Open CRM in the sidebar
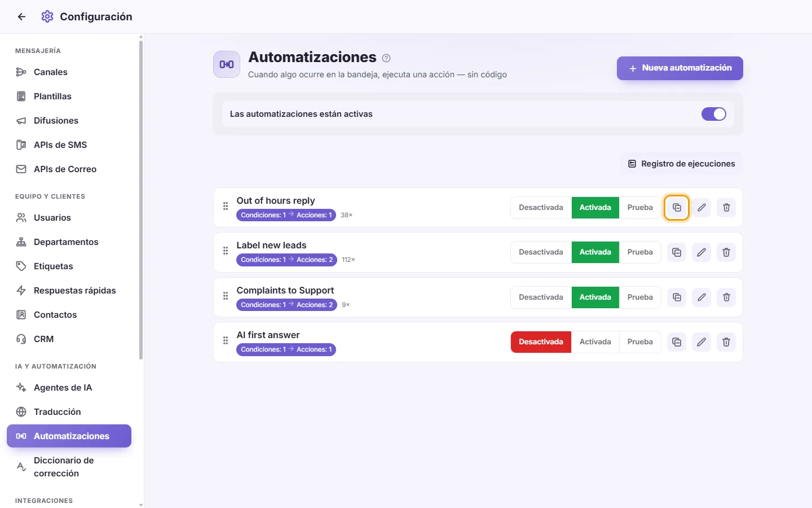Screen dimensions: 812x508 [69, 339]
